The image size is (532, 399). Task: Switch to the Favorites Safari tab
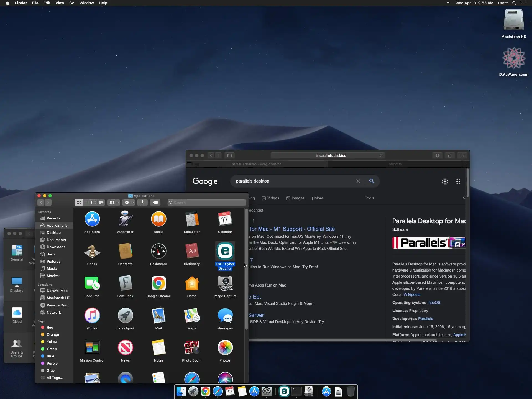click(395, 164)
